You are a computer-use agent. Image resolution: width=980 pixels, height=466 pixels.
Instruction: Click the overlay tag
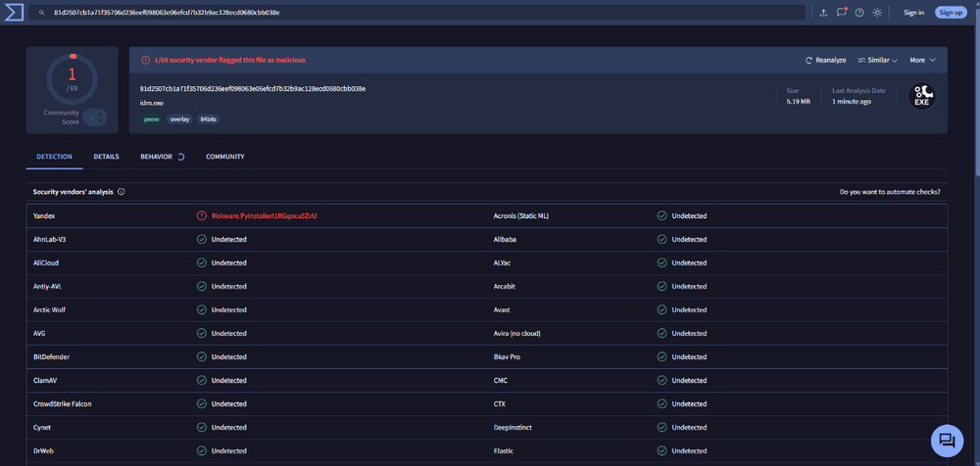click(180, 118)
